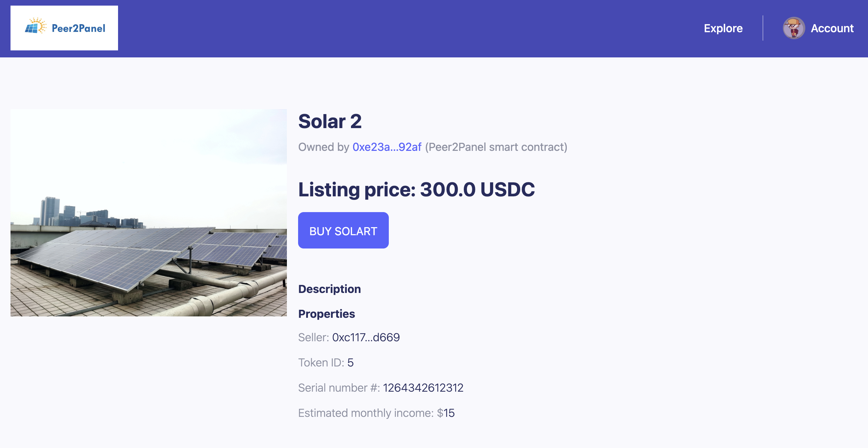Screen dimensions: 868x448
Task: Follow the owner address 0xe23a...92af link
Action: pos(387,147)
